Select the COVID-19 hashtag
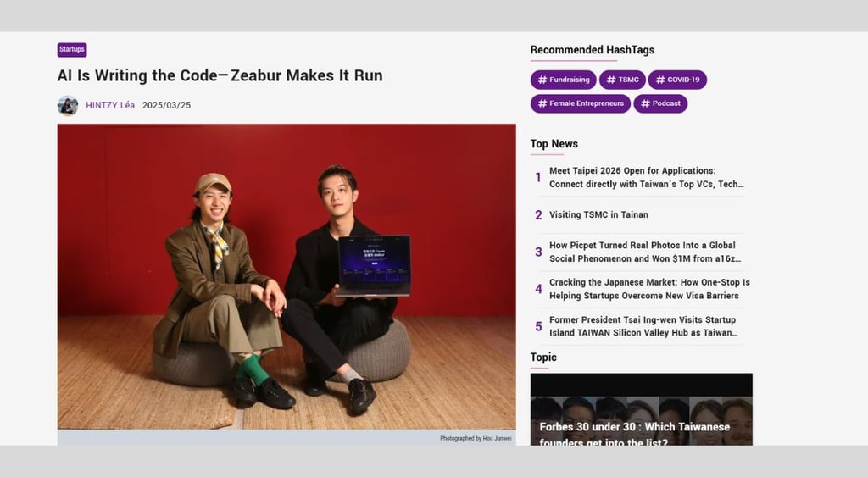 point(677,80)
